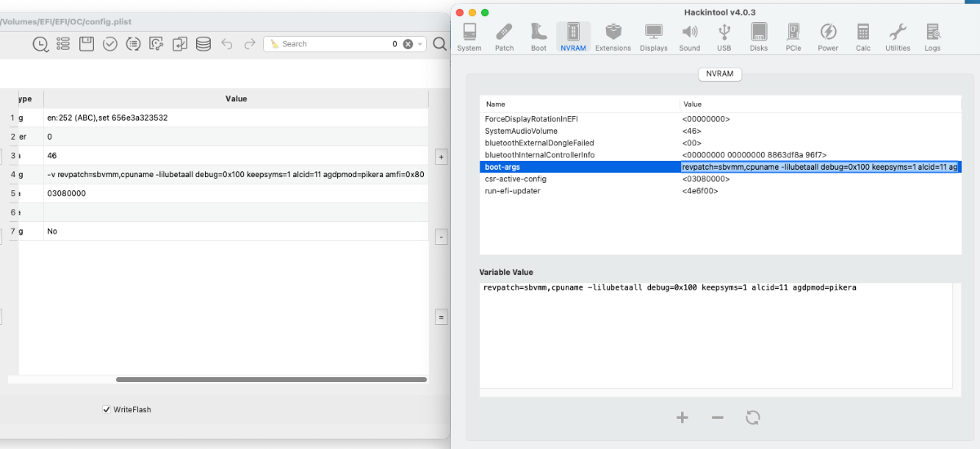Clear the search field with X button

(408, 44)
